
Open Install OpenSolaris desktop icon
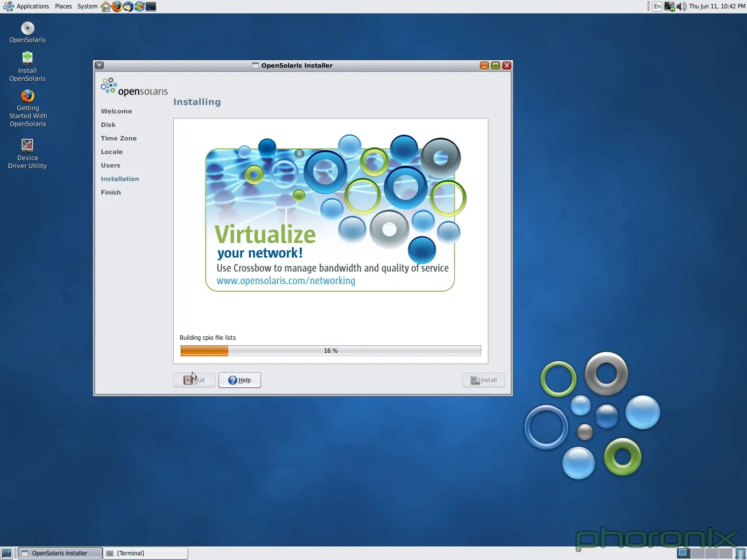(28, 66)
